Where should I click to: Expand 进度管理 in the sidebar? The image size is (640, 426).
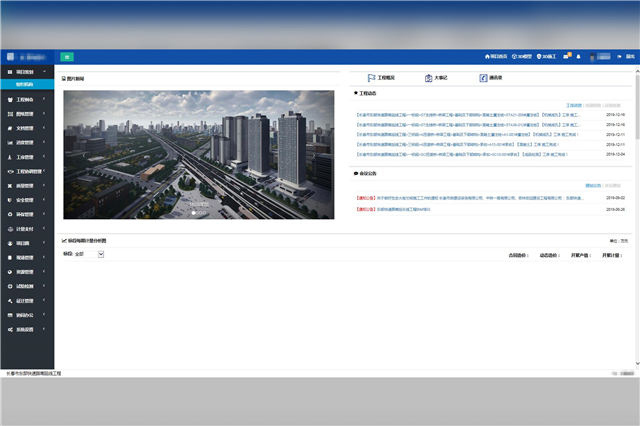point(27,143)
